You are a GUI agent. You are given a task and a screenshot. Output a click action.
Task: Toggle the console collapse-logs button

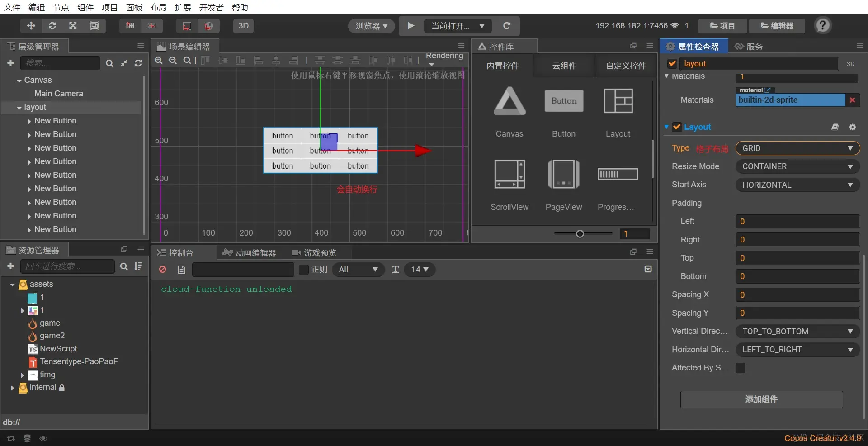click(x=648, y=269)
